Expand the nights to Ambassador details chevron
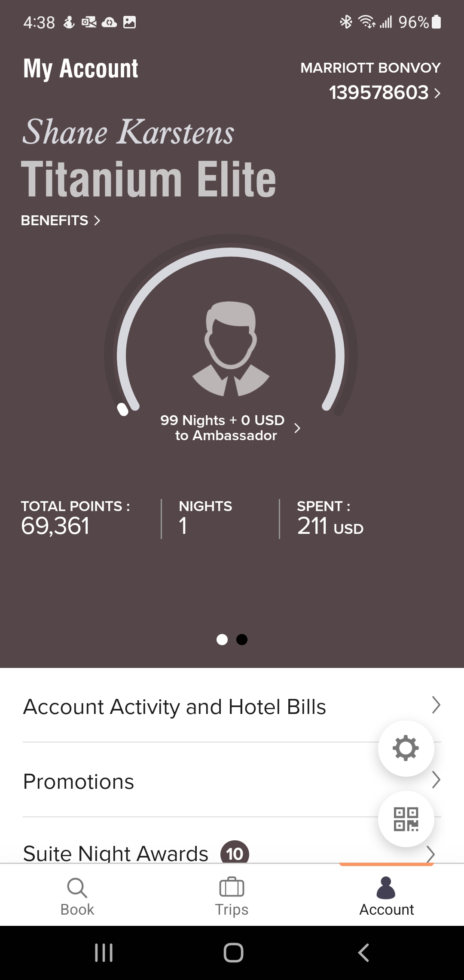 point(297,428)
